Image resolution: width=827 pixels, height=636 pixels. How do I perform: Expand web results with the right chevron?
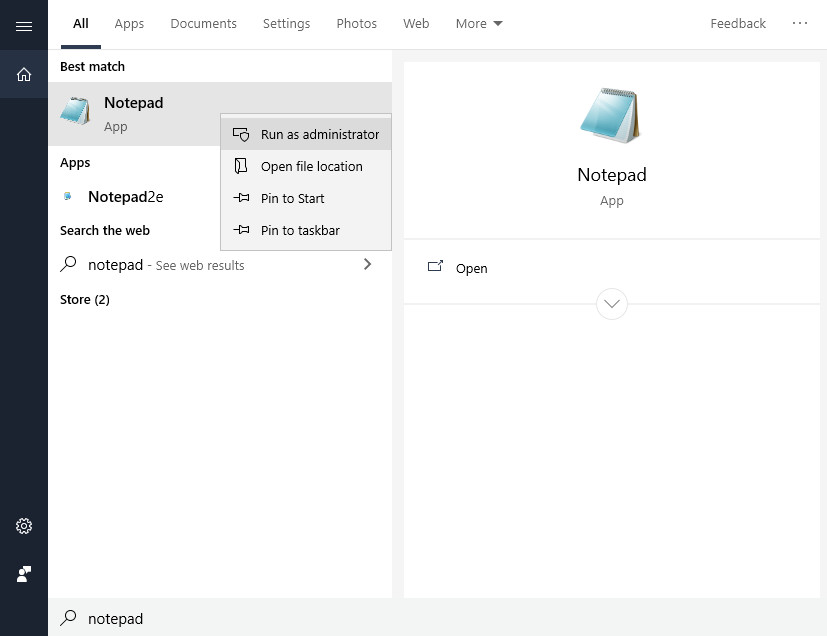(x=368, y=264)
